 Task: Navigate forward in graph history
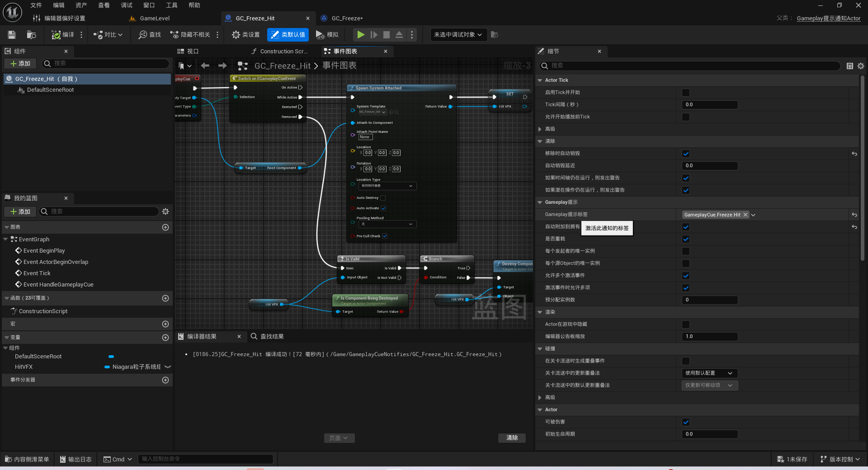[x=222, y=66]
